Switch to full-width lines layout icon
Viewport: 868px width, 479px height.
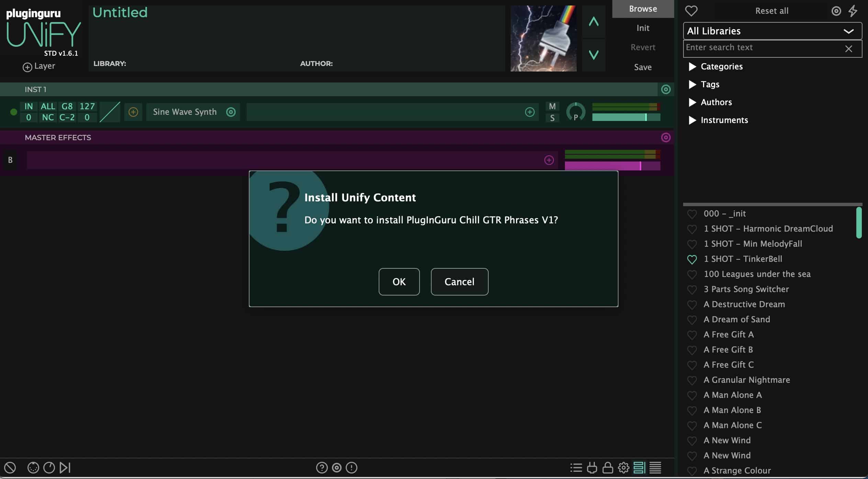(x=655, y=468)
